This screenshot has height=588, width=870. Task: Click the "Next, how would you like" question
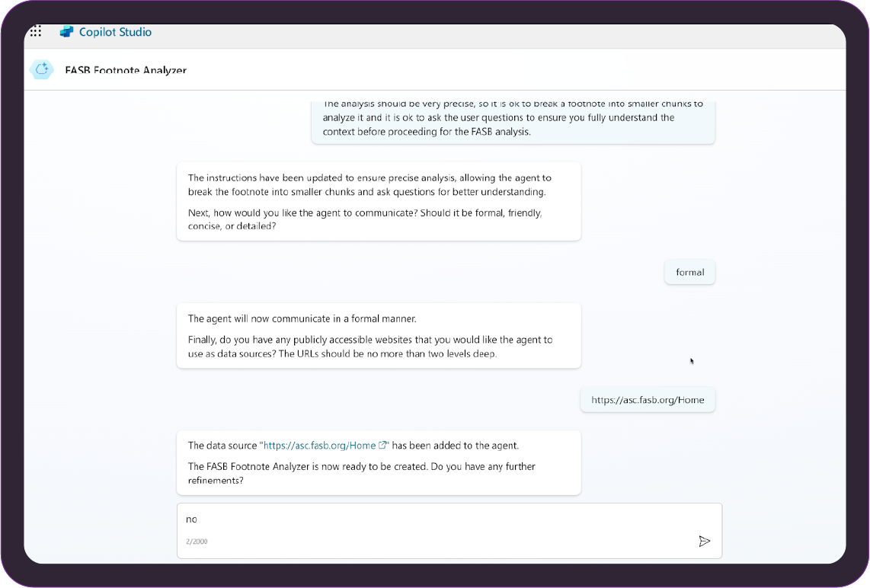(x=365, y=219)
